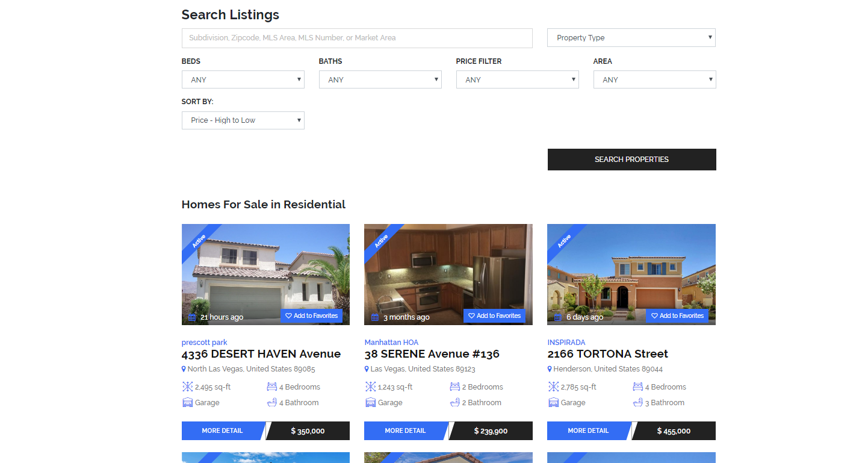This screenshot has height=463, width=868.
Task: Click the bathtub icon next to 3 Bathroom
Action: (x=637, y=403)
